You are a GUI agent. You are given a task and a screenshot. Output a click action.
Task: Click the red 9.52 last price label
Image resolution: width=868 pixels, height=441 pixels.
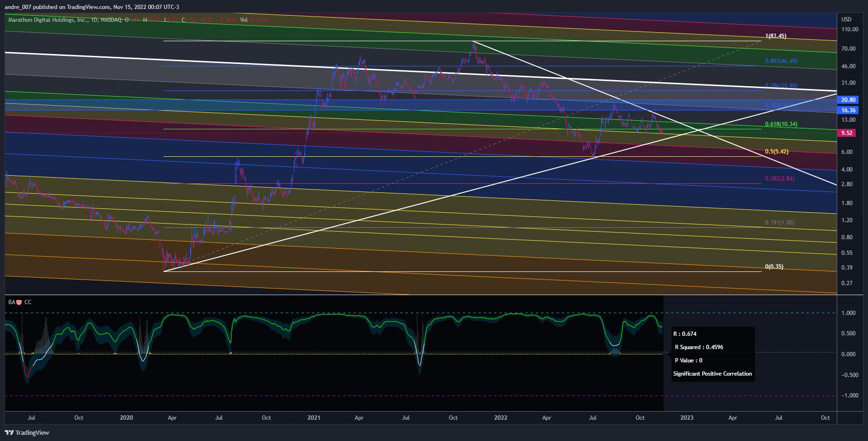tap(847, 133)
